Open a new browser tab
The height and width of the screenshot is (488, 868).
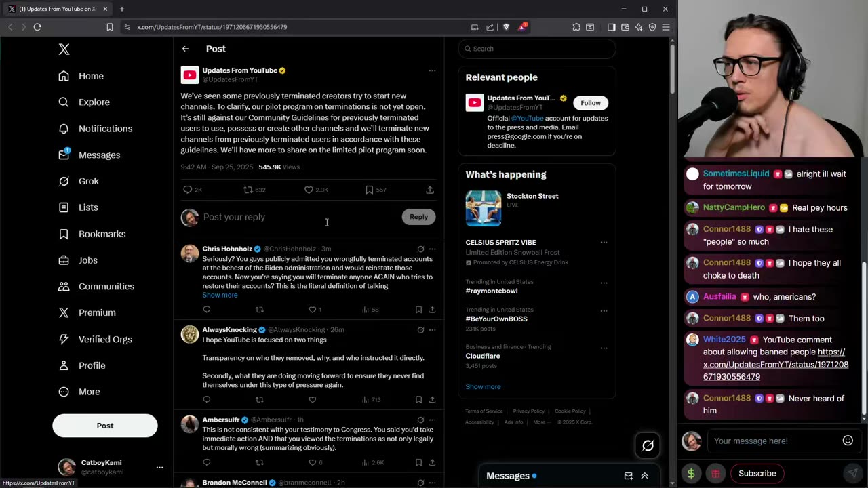122,9
